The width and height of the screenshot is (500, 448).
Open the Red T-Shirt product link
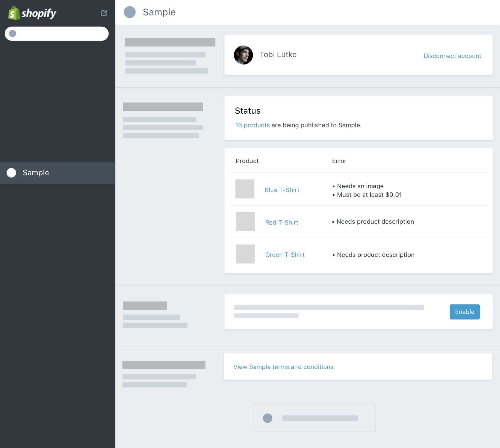coord(282,223)
